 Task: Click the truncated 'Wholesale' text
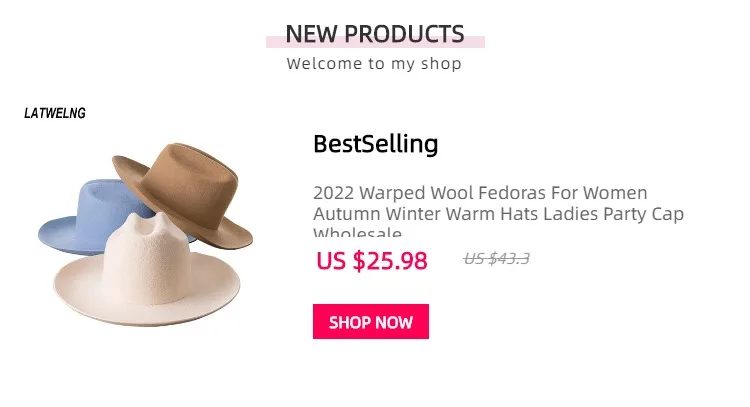[x=357, y=232]
